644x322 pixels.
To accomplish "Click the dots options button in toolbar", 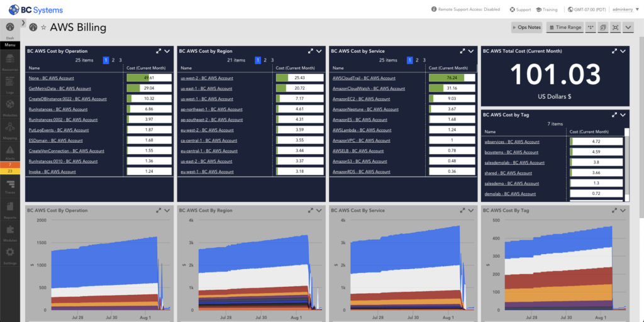I will pyautogui.click(x=591, y=28).
